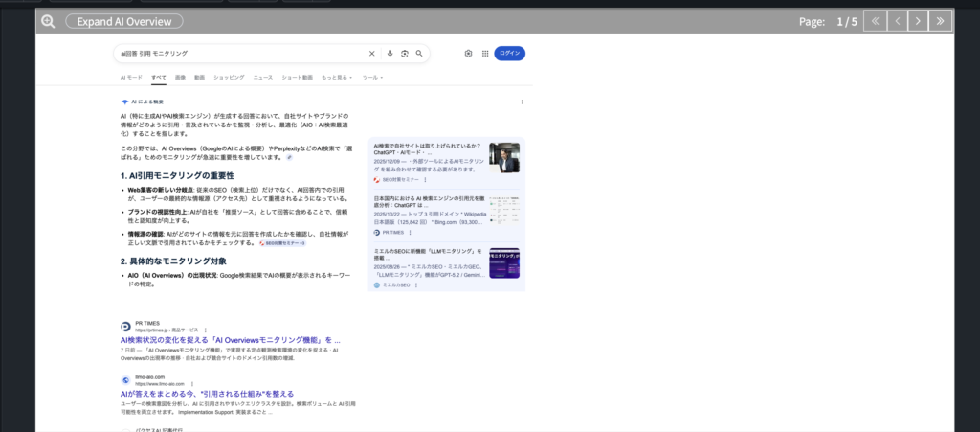Open the settings gear next to the apps grid
Image resolution: width=980 pixels, height=432 pixels.
(468, 54)
